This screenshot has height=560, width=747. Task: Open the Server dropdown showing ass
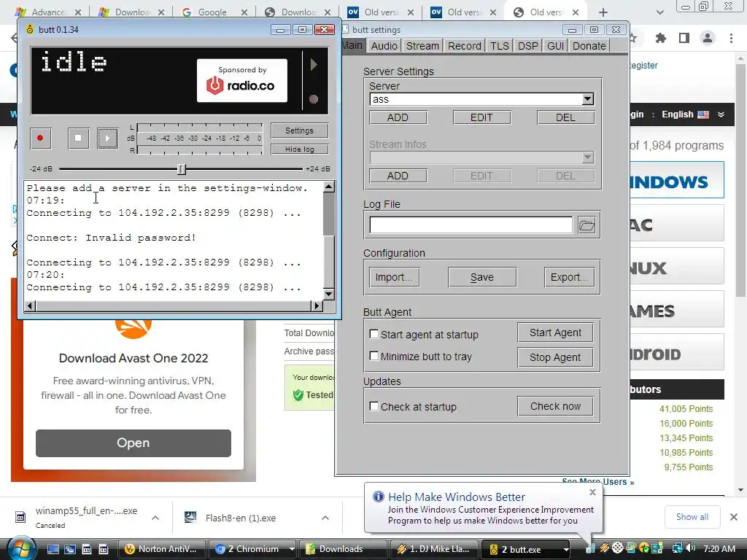click(x=588, y=99)
